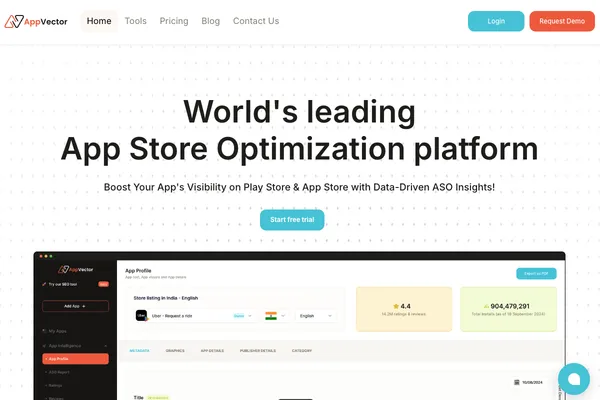The height and width of the screenshot is (400, 600).
Task: Click the My Apps sidebar icon
Action: [x=44, y=331]
